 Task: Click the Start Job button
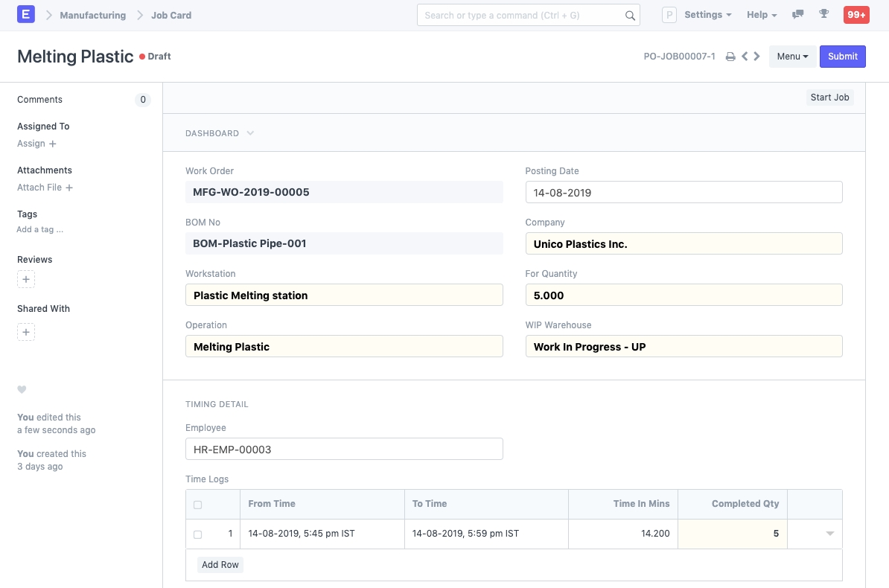(829, 98)
